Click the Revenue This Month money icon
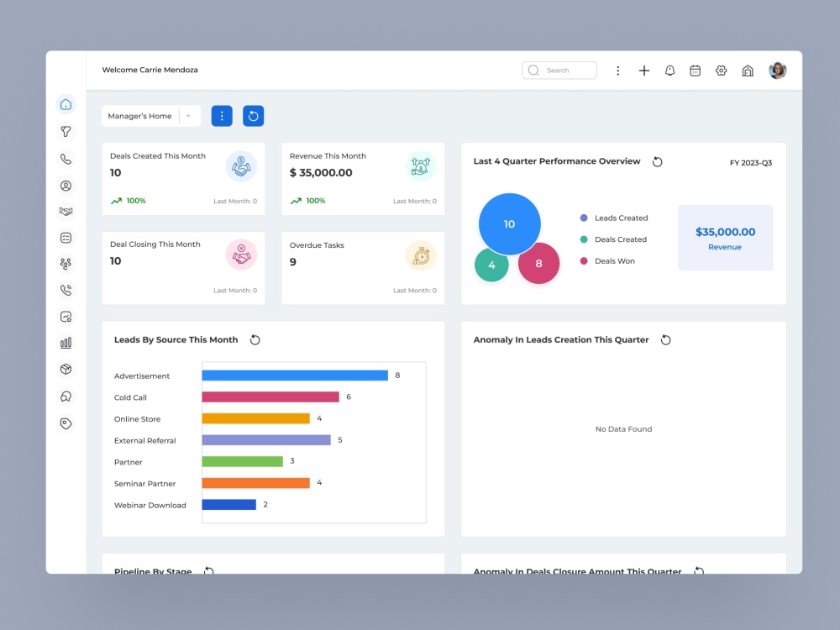Image resolution: width=840 pixels, height=630 pixels. click(421, 166)
